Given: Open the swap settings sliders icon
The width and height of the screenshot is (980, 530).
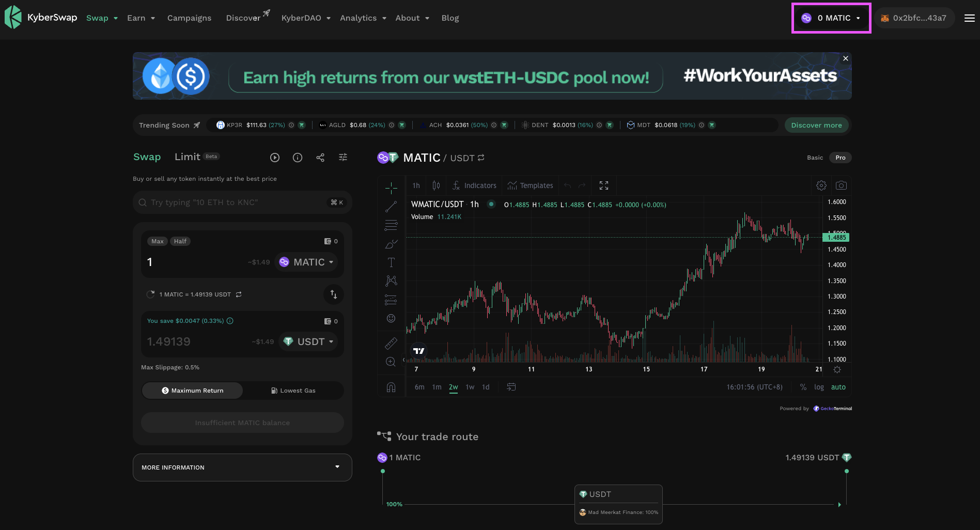Looking at the screenshot, I should [343, 158].
